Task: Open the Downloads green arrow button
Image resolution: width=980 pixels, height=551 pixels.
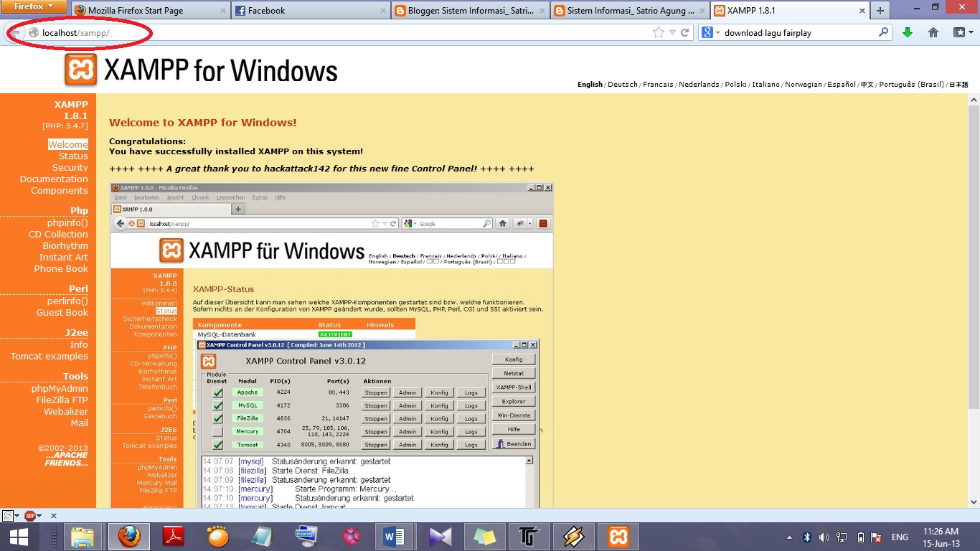Action: 908,32
